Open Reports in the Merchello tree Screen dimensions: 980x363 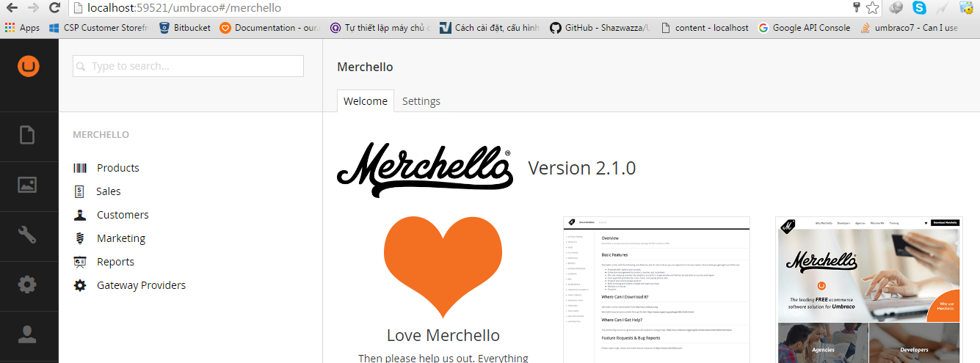(115, 262)
